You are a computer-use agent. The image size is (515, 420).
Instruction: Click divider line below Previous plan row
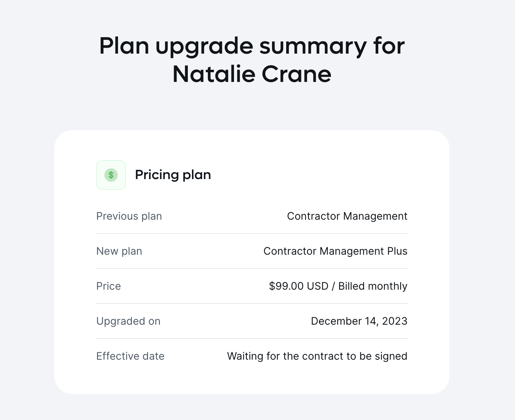252,233
